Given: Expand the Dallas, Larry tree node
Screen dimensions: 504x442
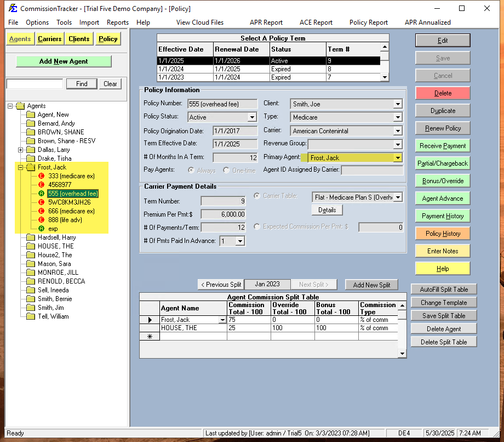Looking at the screenshot, I should coord(20,149).
